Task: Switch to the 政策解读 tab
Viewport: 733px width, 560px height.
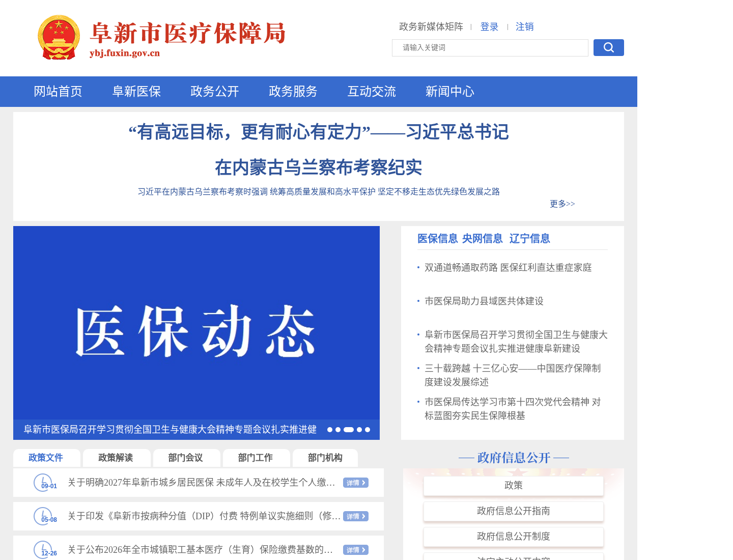Action: [x=116, y=458]
